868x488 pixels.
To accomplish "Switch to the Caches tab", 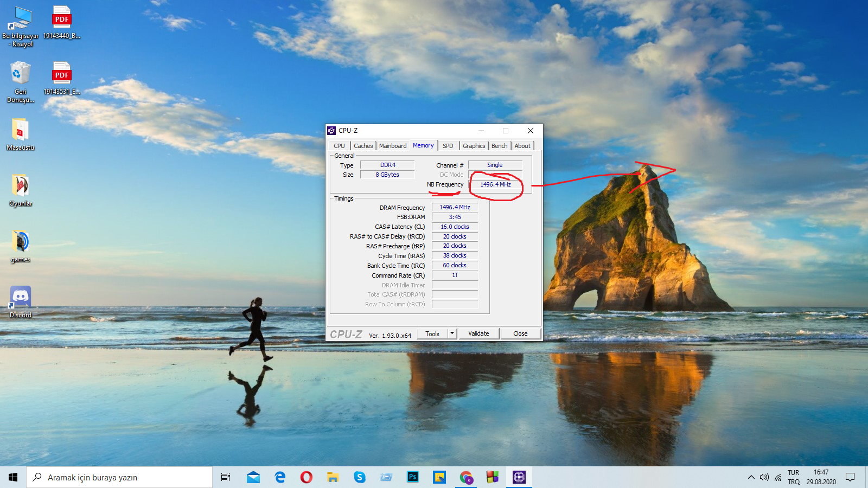I will coord(363,146).
